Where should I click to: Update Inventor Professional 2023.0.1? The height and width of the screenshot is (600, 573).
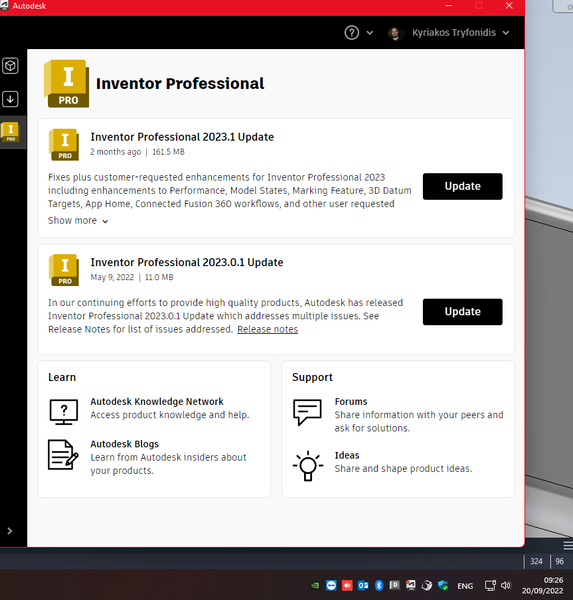click(462, 312)
